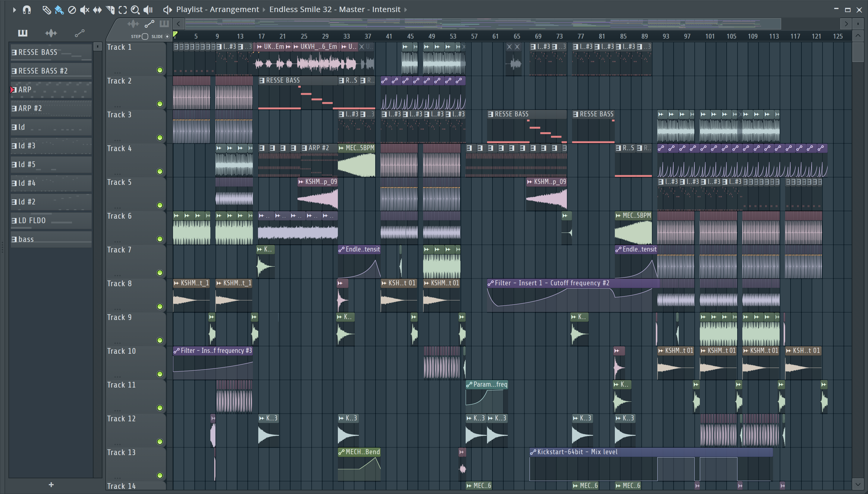
Task: Select the Slip tool with double arrows
Action: pyautogui.click(x=97, y=10)
